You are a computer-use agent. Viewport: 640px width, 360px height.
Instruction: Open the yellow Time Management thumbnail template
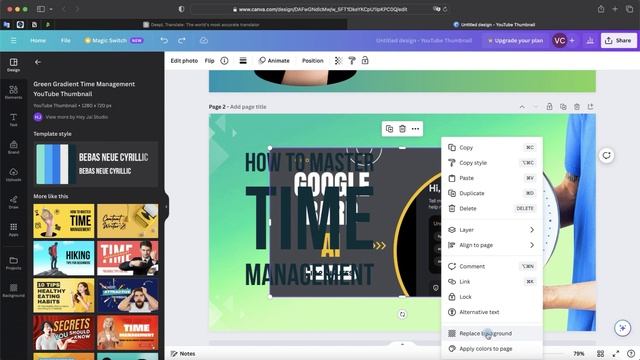coord(64,221)
